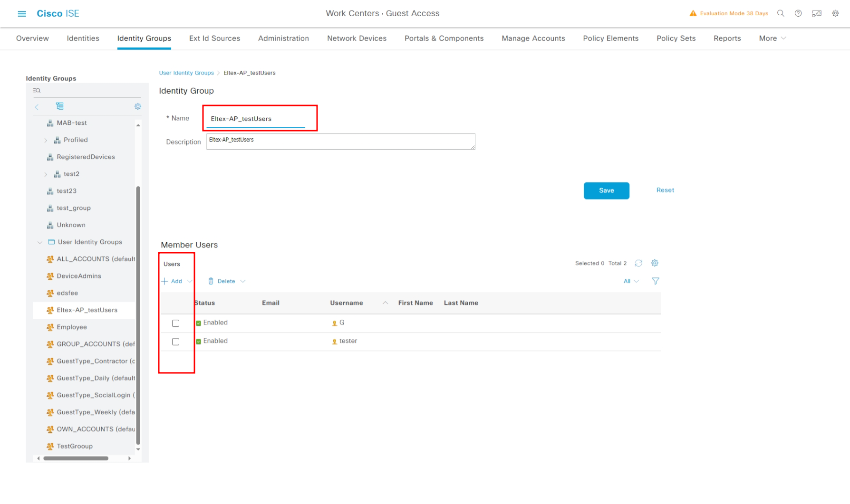Expand the More navigation menu
850x504 pixels.
[x=773, y=38]
